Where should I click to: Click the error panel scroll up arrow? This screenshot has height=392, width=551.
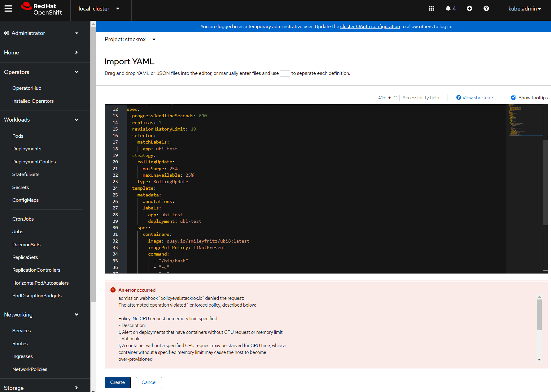[x=539, y=297]
